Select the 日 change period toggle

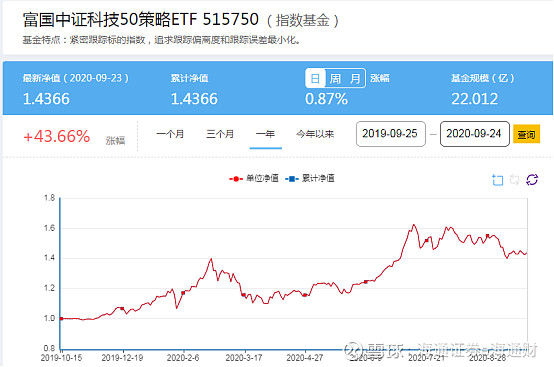(x=315, y=78)
